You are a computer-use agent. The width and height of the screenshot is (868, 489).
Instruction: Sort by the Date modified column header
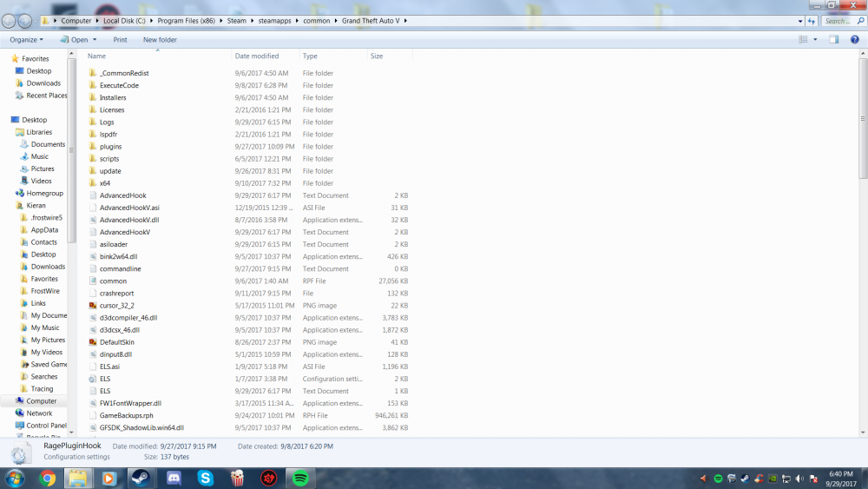(265, 56)
